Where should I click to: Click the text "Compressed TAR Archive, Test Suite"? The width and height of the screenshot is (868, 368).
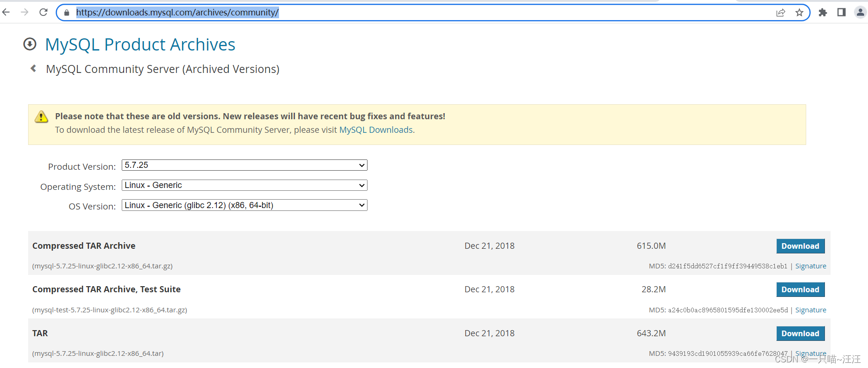[x=106, y=289]
